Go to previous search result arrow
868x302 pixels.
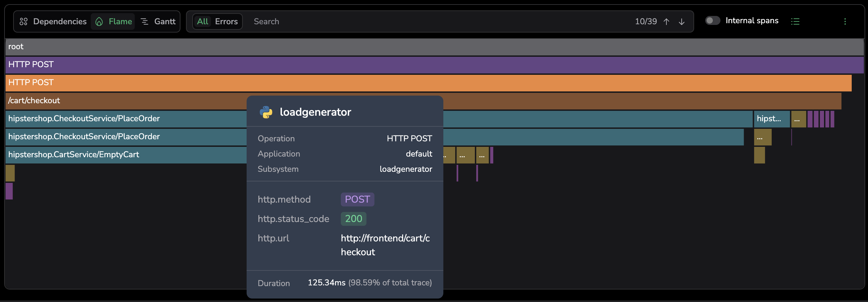point(666,22)
